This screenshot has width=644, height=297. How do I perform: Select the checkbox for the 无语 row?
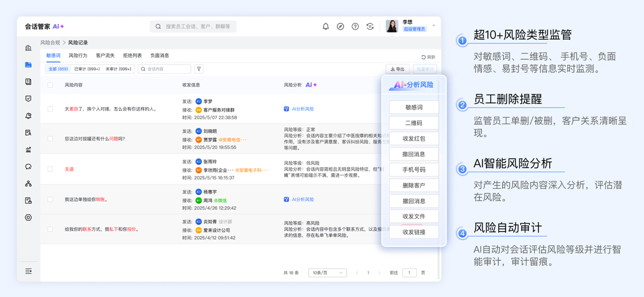(50, 169)
